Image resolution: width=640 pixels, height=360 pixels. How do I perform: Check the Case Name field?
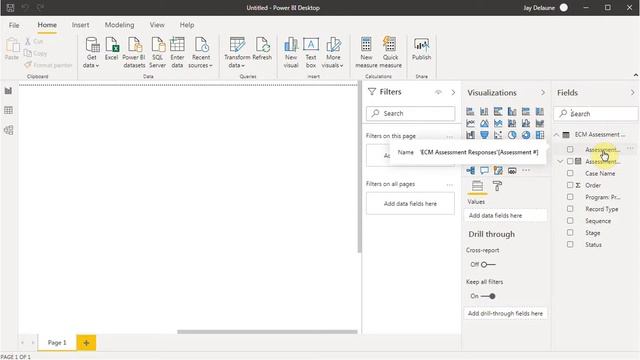[570, 173]
